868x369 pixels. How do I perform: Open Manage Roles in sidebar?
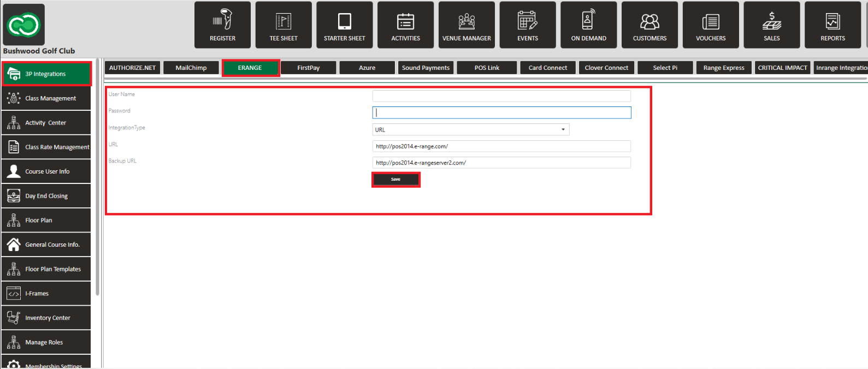click(46, 342)
